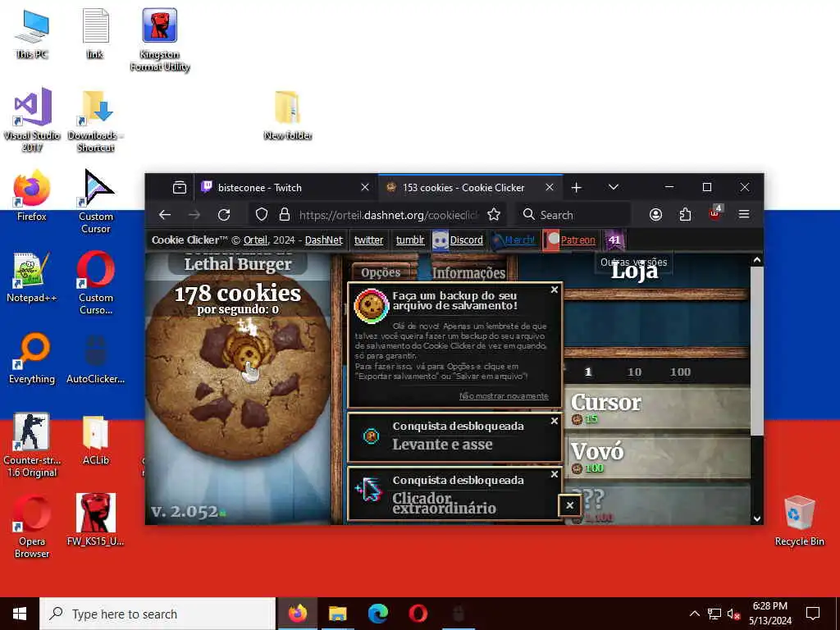Open the Informações game tab

[468, 272]
